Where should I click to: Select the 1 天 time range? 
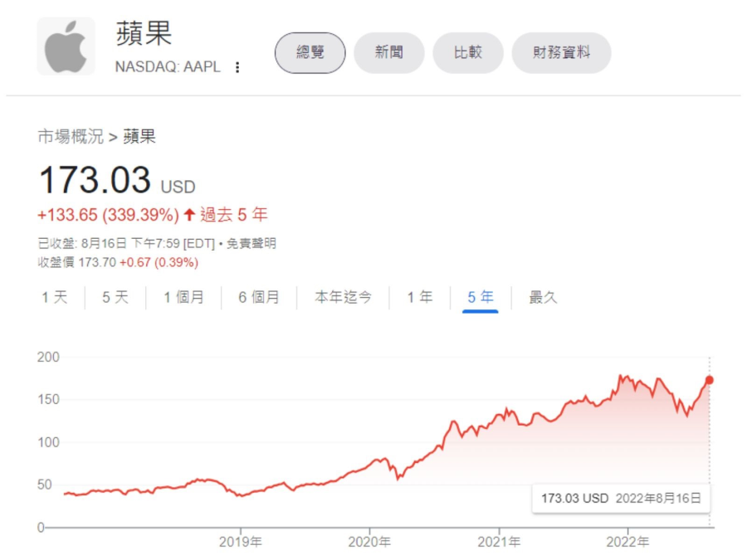click(x=55, y=297)
